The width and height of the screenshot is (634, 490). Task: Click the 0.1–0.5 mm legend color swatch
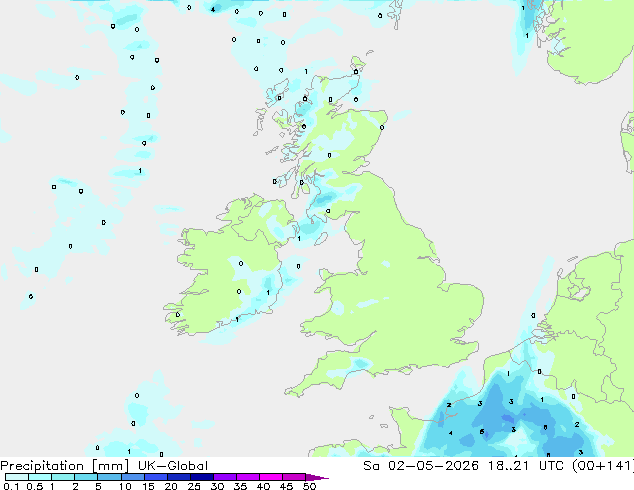(x=17, y=477)
